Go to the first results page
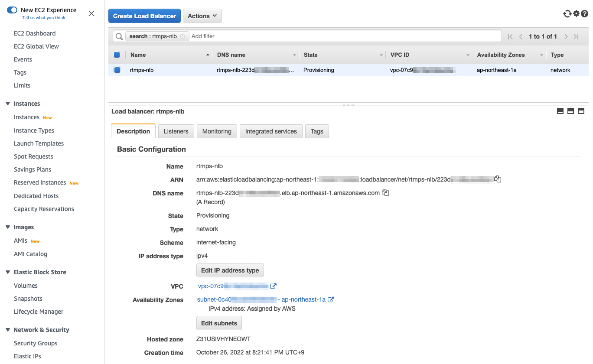 point(510,36)
